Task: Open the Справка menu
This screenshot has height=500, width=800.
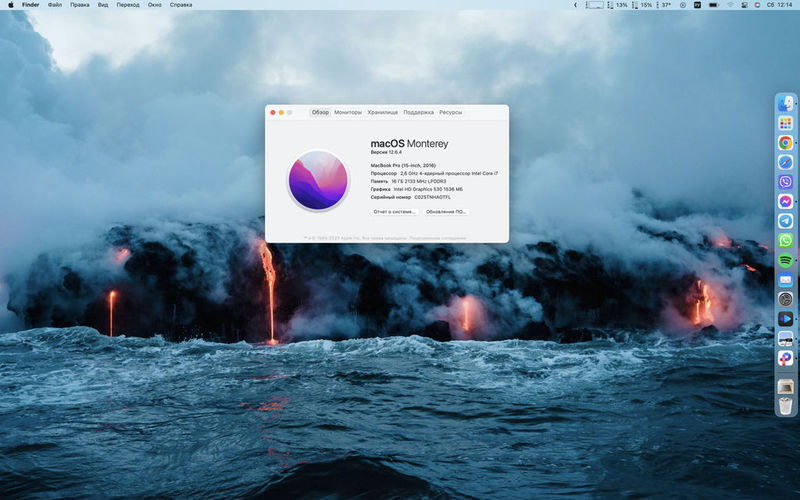Action: [181, 5]
